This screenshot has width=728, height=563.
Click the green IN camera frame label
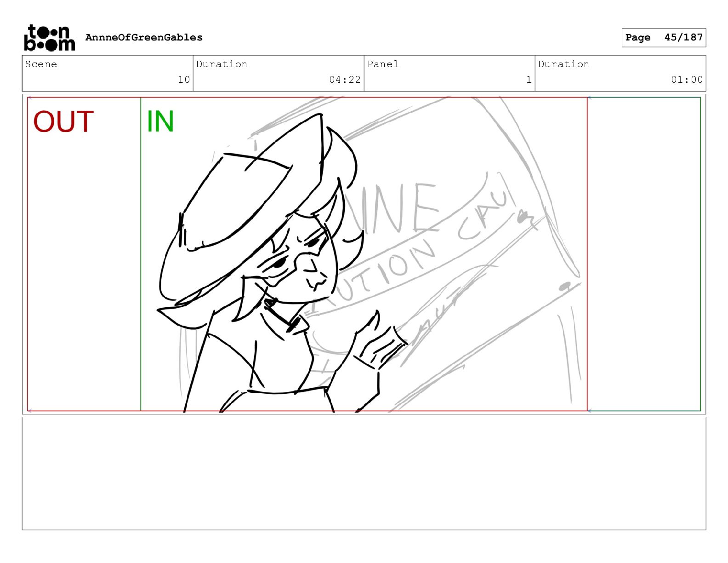[160, 121]
